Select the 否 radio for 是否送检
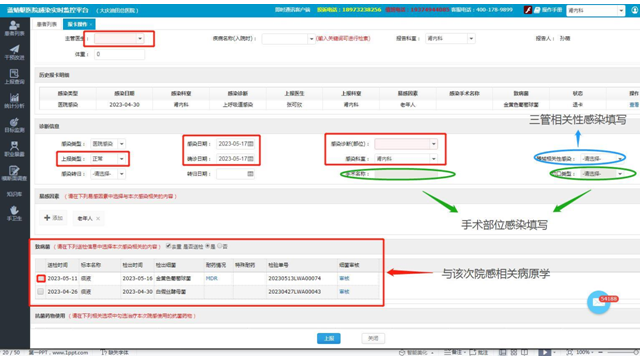The image size is (640, 360). [220, 246]
